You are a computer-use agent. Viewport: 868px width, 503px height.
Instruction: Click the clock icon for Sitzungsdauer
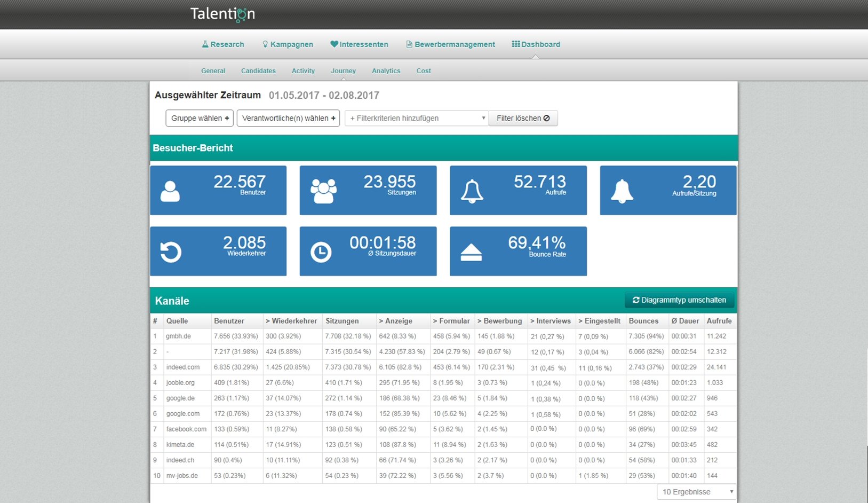click(x=321, y=252)
